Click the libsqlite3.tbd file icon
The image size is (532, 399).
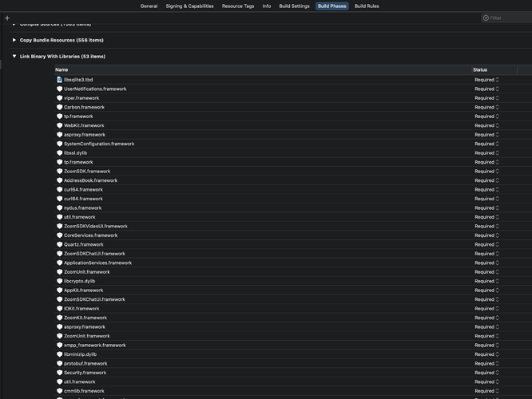click(x=60, y=80)
